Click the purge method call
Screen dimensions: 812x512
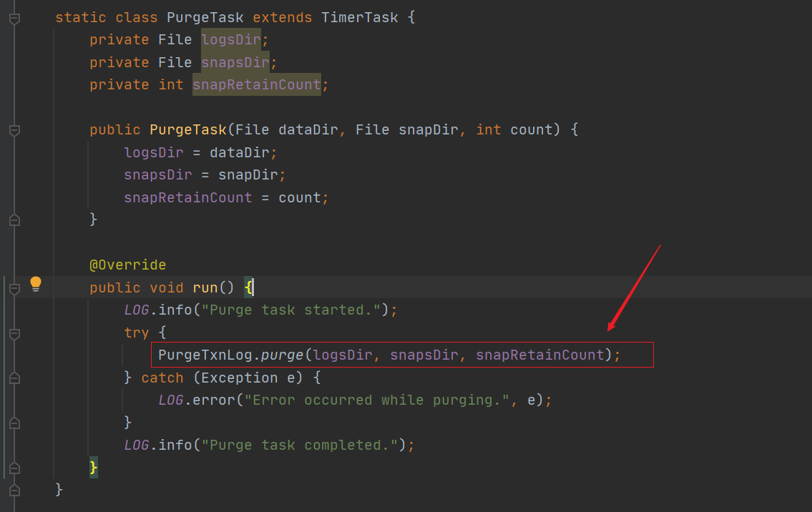(x=282, y=355)
